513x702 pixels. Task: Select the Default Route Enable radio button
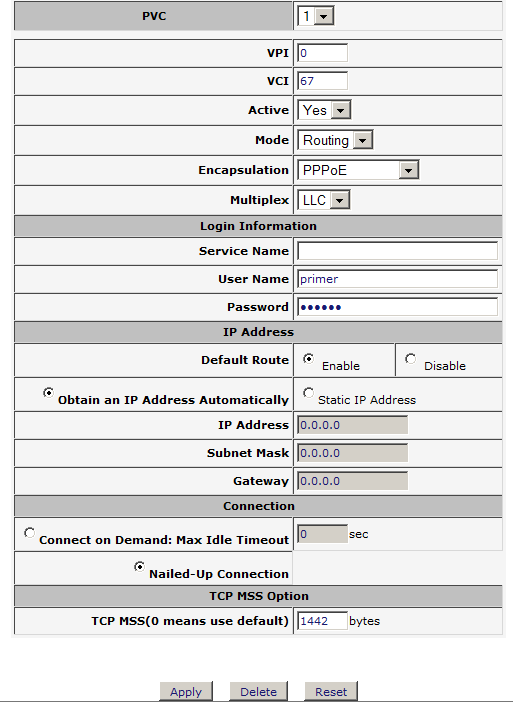pos(308,359)
